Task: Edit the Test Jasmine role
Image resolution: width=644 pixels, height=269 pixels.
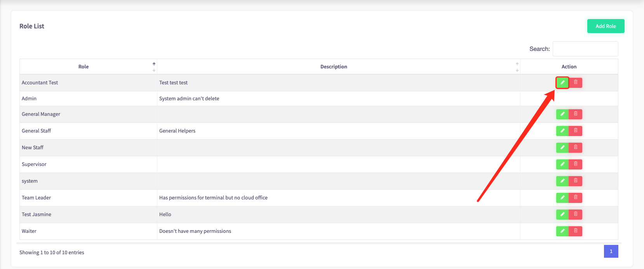Action: click(562, 214)
